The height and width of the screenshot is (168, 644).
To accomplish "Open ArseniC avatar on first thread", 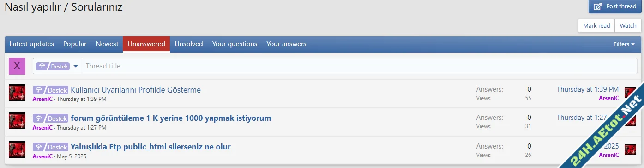I will (17, 93).
